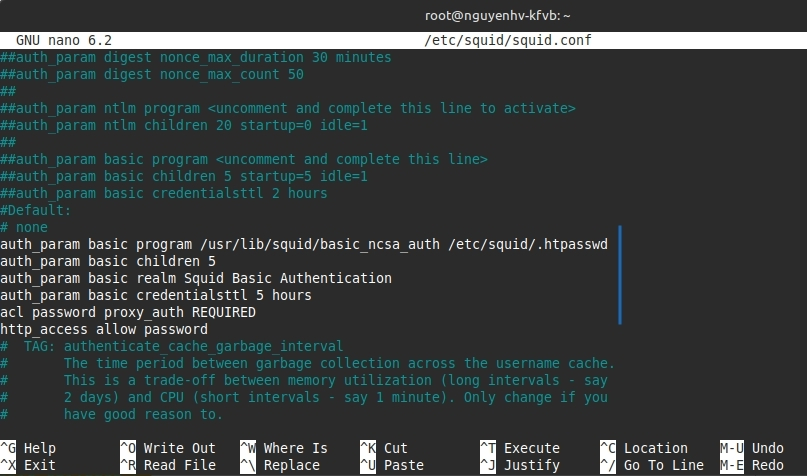Click the M-U Undo shortcut
This screenshot has width=807, height=476.
tap(753, 448)
